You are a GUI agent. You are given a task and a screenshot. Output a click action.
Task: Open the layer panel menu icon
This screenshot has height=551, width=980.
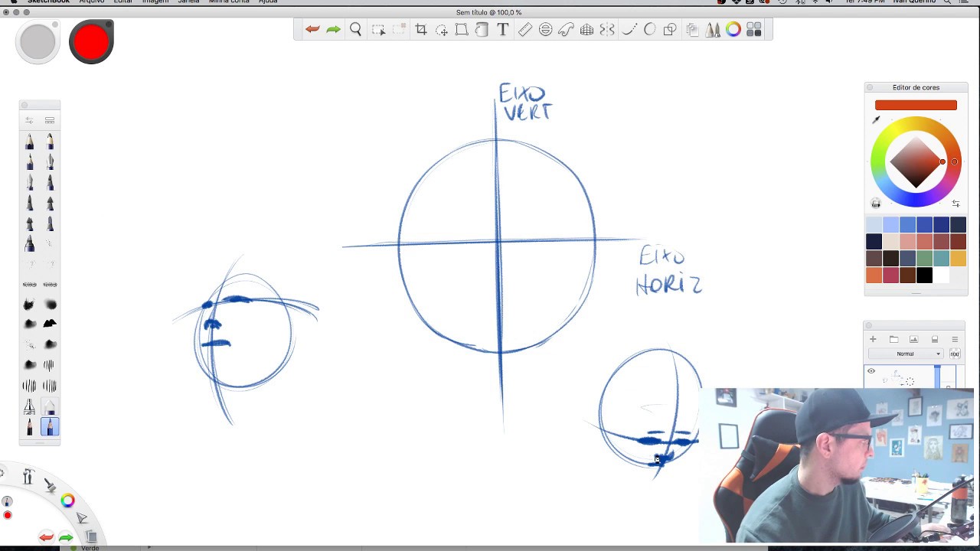coord(955,339)
